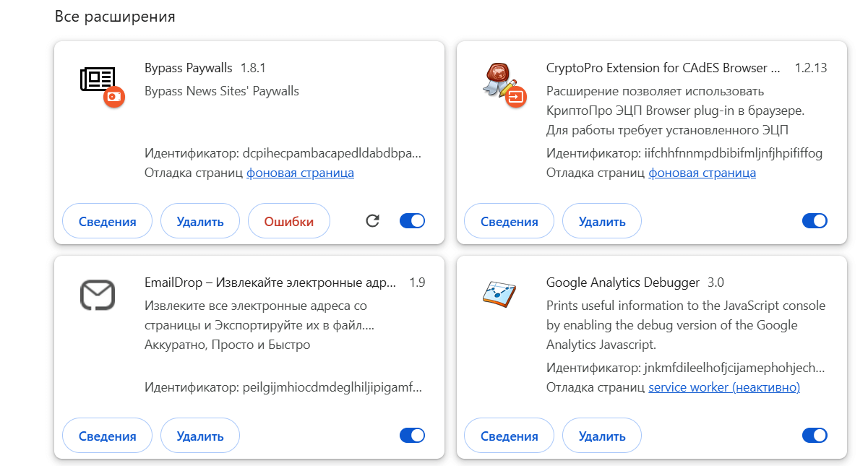Open the service worker (неактивно) link
This screenshot has width=868, height=466.
pos(724,387)
